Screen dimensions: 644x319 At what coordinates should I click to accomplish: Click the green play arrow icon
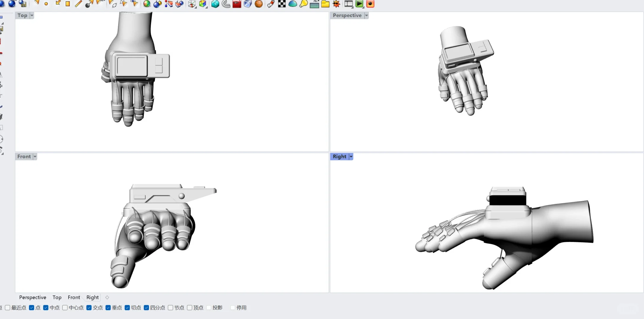359,4
